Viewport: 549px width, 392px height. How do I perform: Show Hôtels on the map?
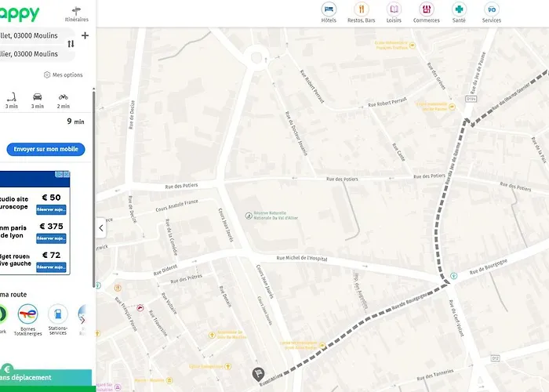329,9
